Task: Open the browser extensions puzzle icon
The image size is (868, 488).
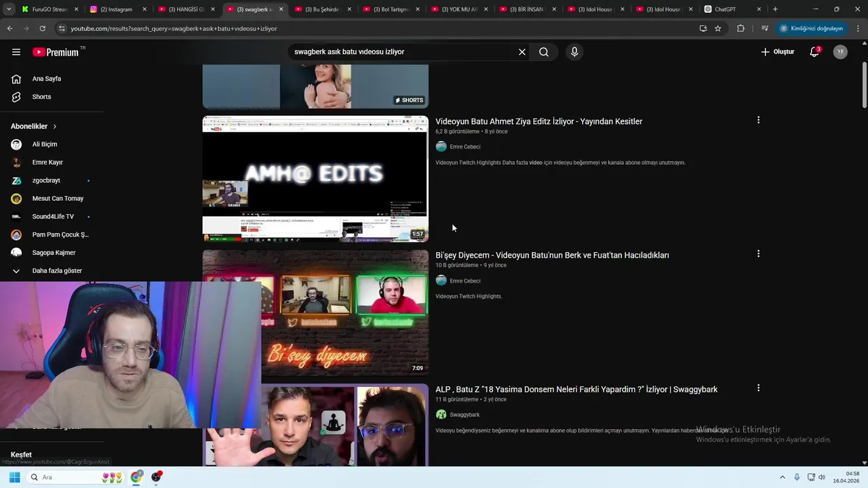Action: [741, 28]
